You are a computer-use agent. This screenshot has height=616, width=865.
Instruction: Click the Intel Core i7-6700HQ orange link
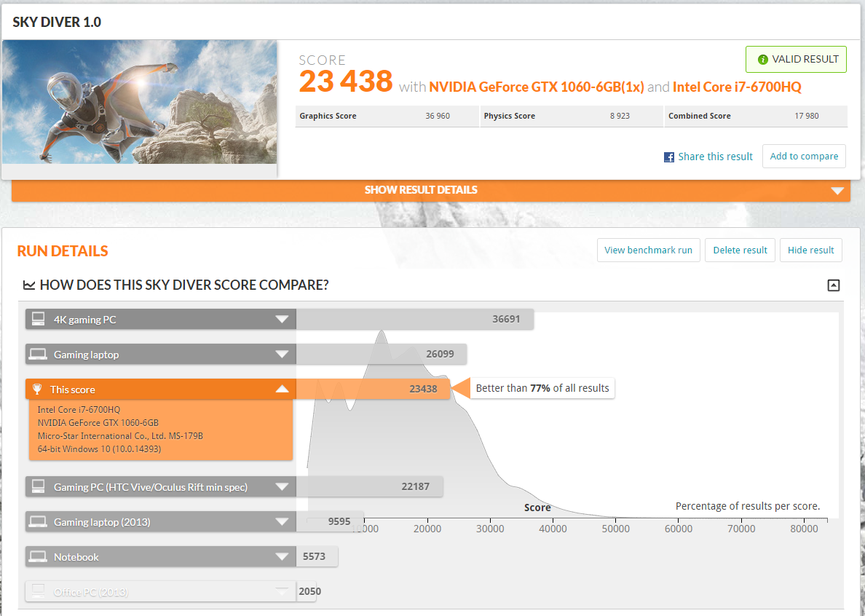[736, 87]
